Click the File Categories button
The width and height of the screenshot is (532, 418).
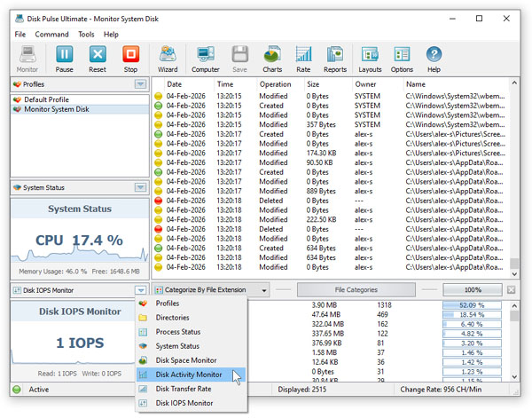356,290
